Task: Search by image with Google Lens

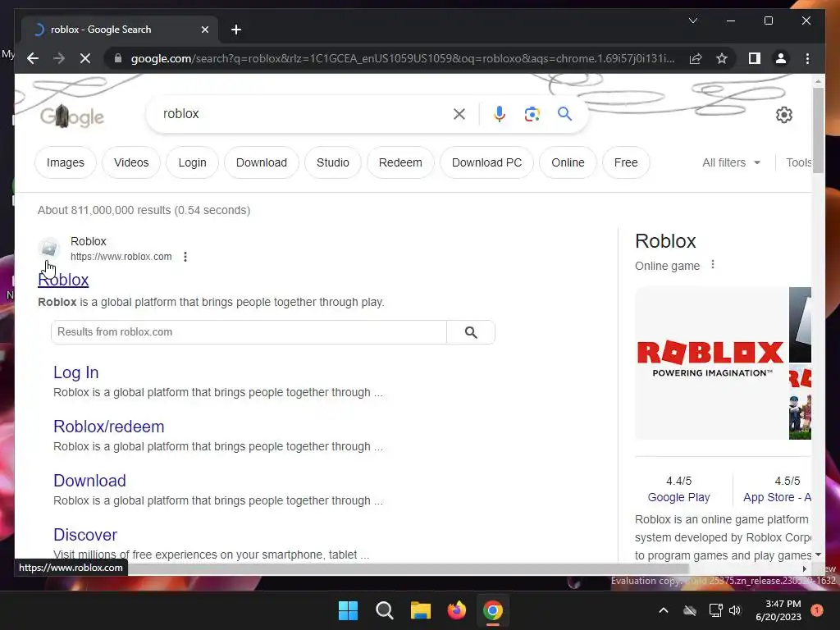Action: [532, 113]
